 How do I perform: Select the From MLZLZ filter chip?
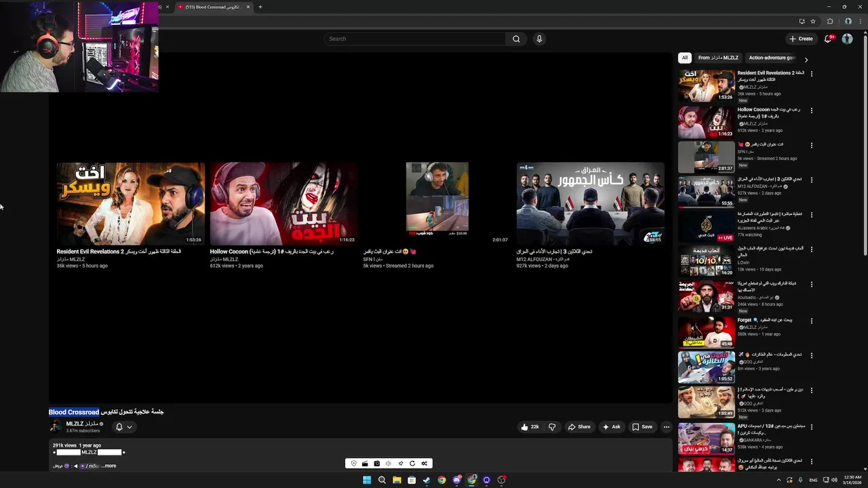[x=718, y=58]
